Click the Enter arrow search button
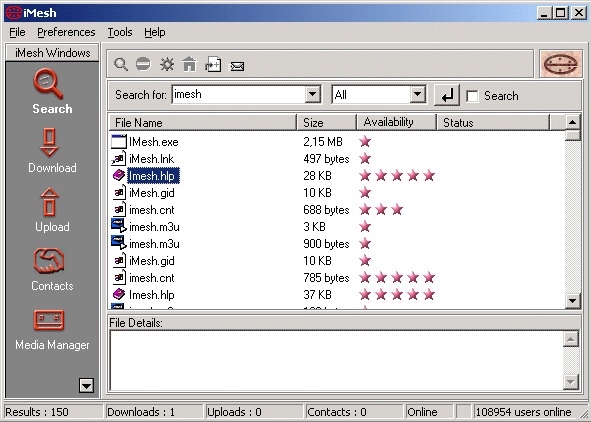The image size is (591, 422). (447, 95)
